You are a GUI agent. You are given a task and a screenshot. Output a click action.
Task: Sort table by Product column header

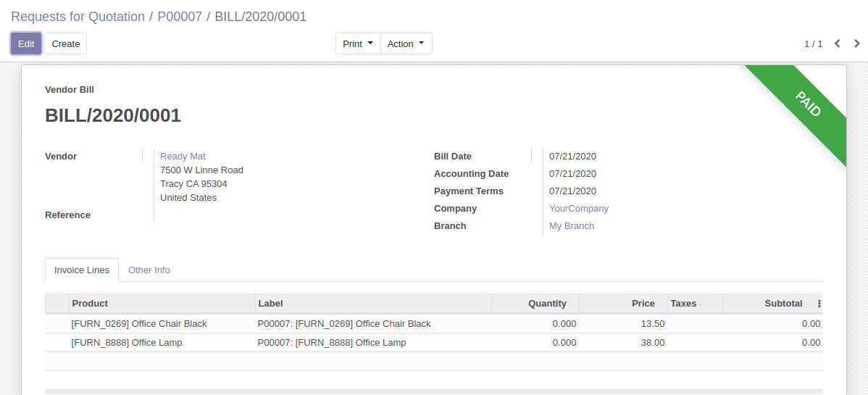point(90,303)
